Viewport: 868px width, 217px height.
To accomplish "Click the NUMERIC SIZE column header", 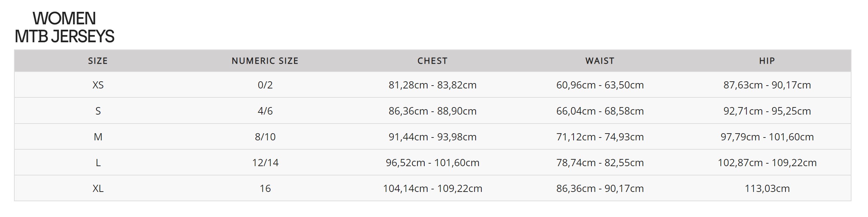I will [265, 61].
